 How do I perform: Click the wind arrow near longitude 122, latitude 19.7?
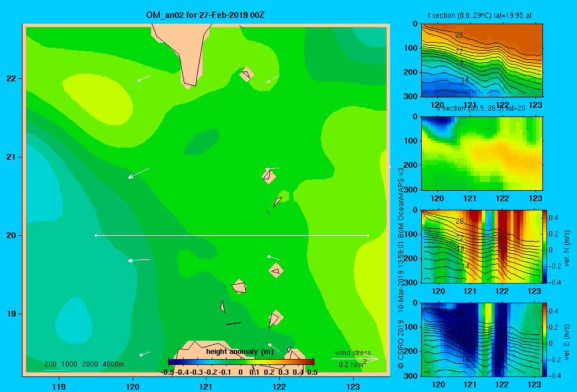273,258
